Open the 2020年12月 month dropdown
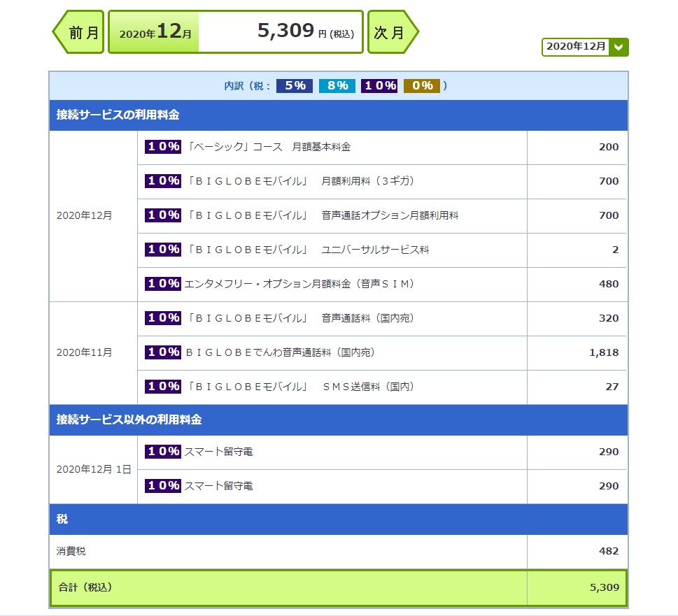Screen dimensions: 678x616 point(585,47)
